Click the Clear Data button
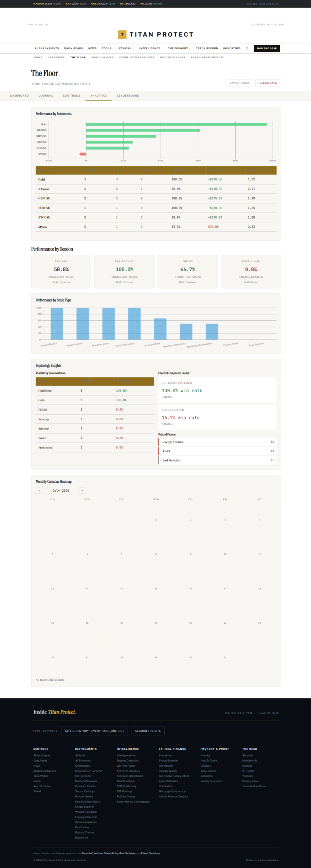Screen dimensions: 311x868 click(268, 83)
